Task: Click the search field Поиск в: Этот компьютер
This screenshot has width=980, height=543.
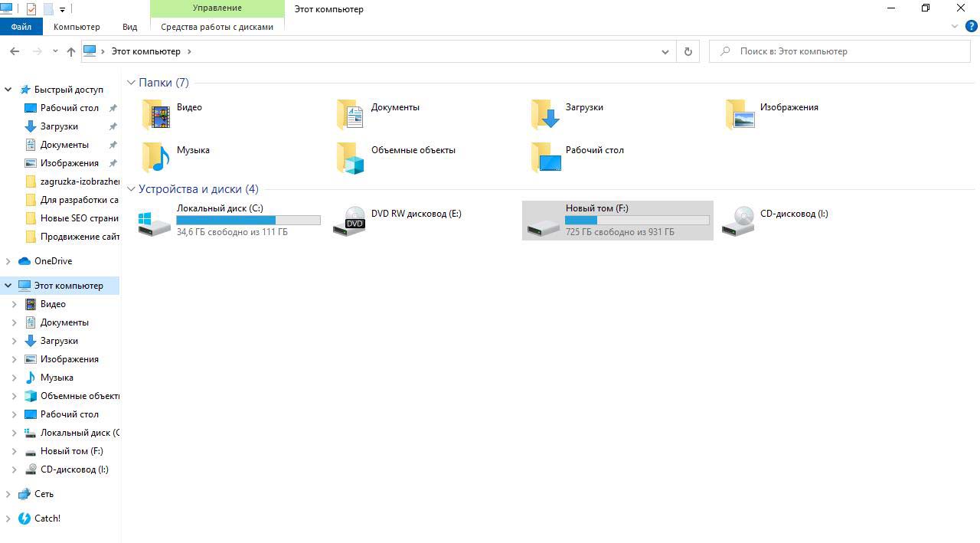Action: (x=842, y=51)
